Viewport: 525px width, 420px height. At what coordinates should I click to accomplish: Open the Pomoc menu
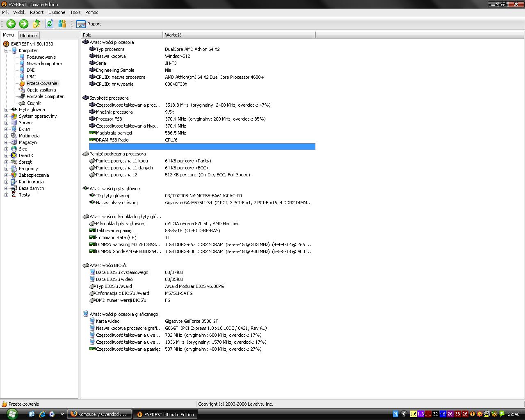(x=92, y=12)
